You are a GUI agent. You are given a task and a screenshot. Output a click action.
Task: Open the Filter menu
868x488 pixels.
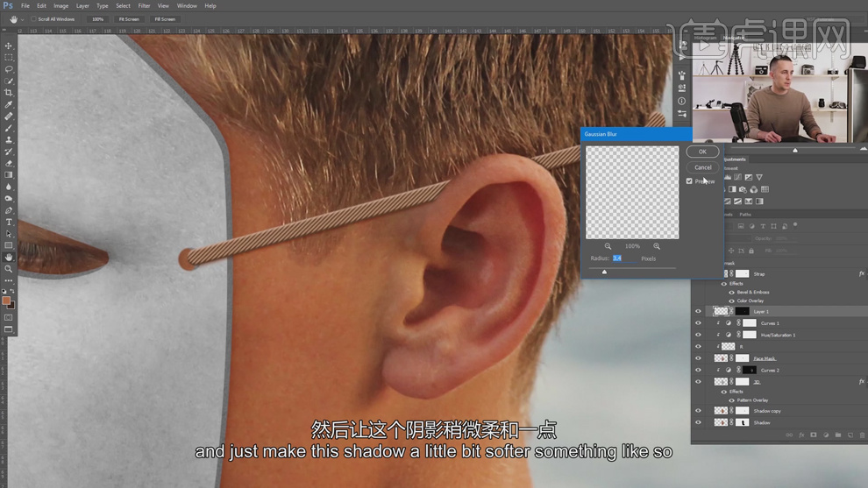click(144, 6)
